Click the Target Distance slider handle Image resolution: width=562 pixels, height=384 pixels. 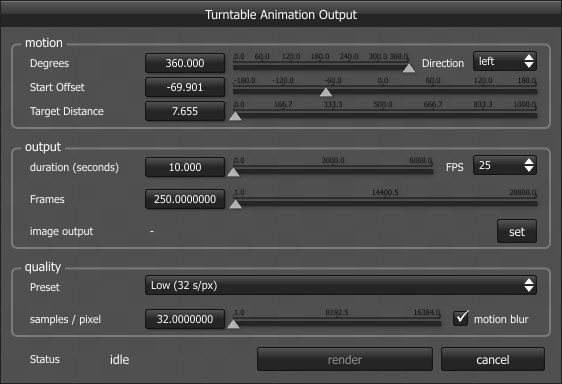[235, 116]
